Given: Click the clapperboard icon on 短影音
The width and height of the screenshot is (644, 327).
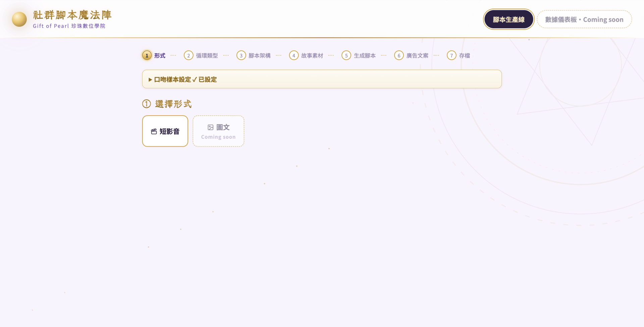Looking at the screenshot, I should coord(154,131).
